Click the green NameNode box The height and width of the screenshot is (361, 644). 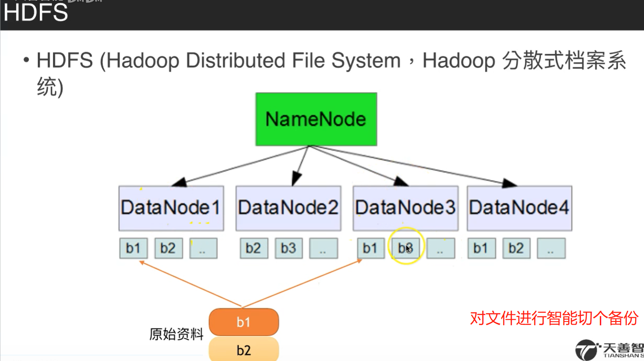point(316,119)
